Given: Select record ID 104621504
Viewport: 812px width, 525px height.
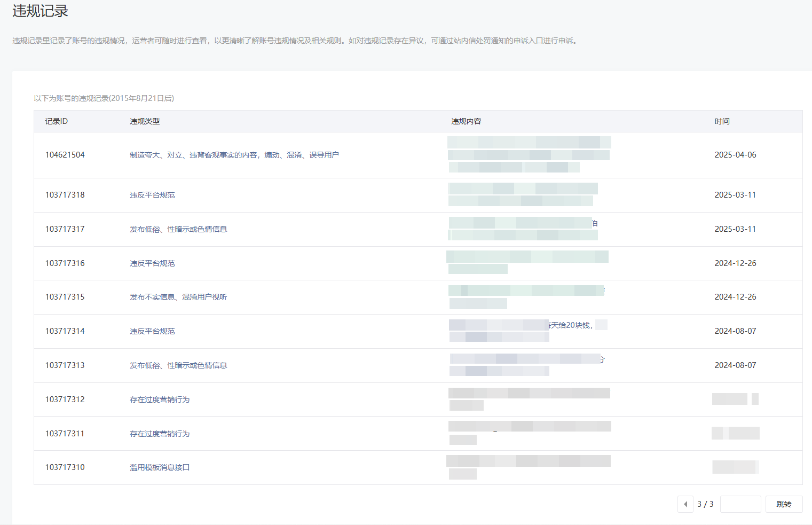Looking at the screenshot, I should pos(65,155).
